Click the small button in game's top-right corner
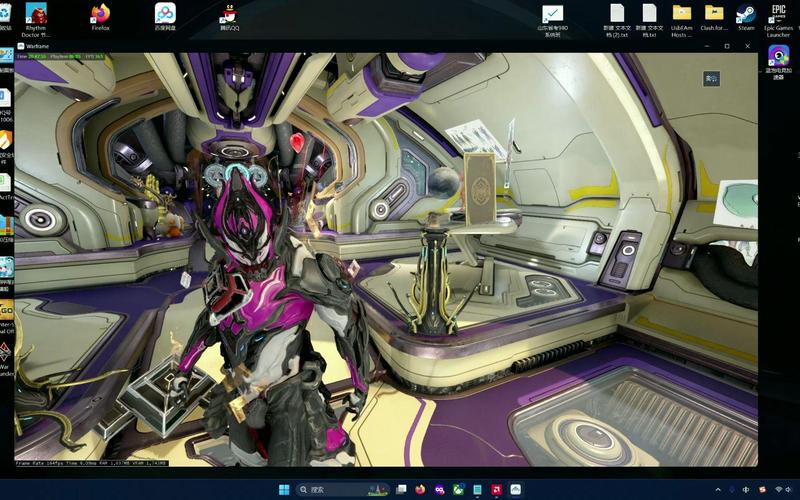Viewport: 800px width, 500px height. point(711,78)
